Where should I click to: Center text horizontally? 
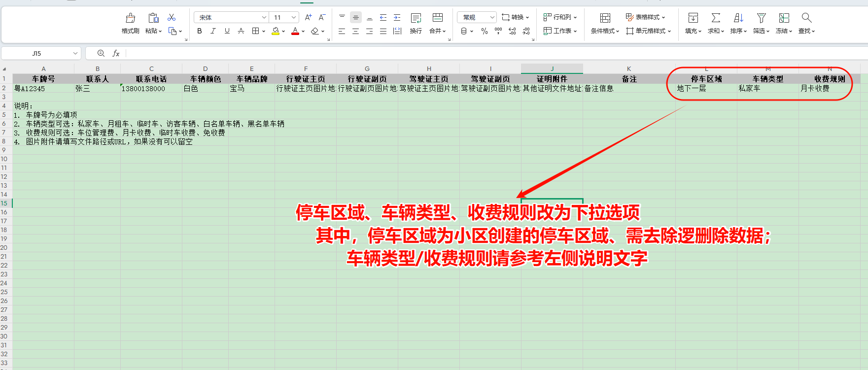356,31
